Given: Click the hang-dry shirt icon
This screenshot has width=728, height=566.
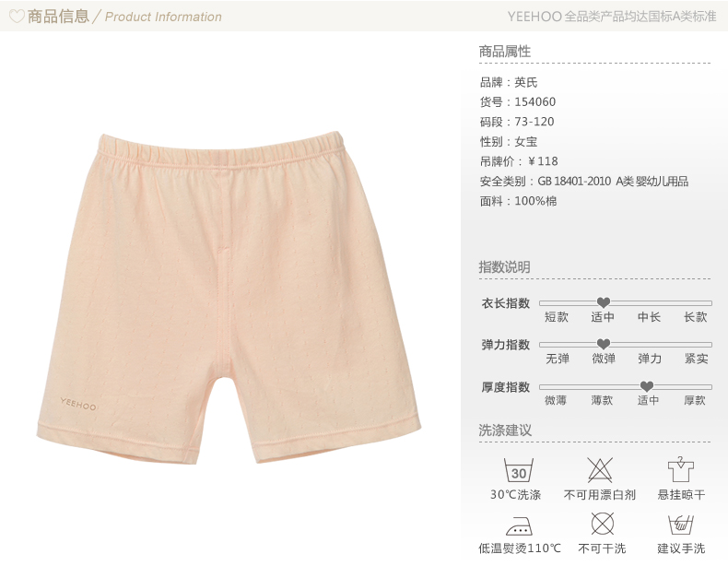Looking at the screenshot, I should click(680, 469).
